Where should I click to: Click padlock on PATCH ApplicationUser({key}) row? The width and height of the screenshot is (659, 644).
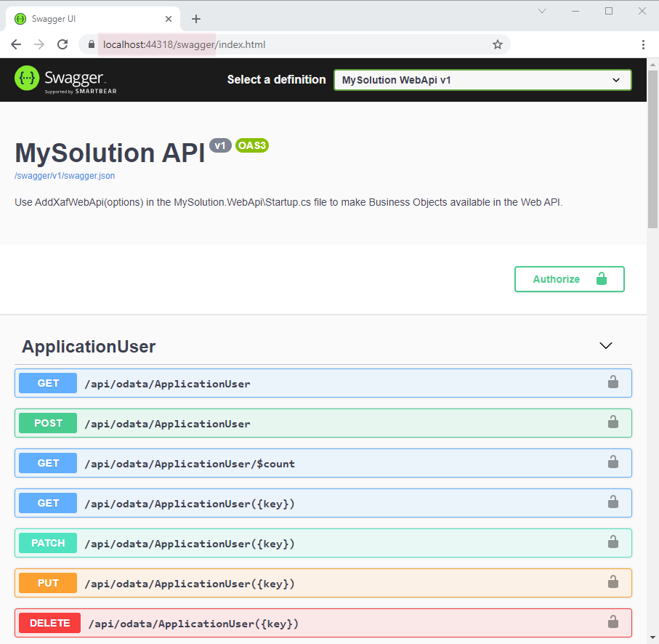613,542
